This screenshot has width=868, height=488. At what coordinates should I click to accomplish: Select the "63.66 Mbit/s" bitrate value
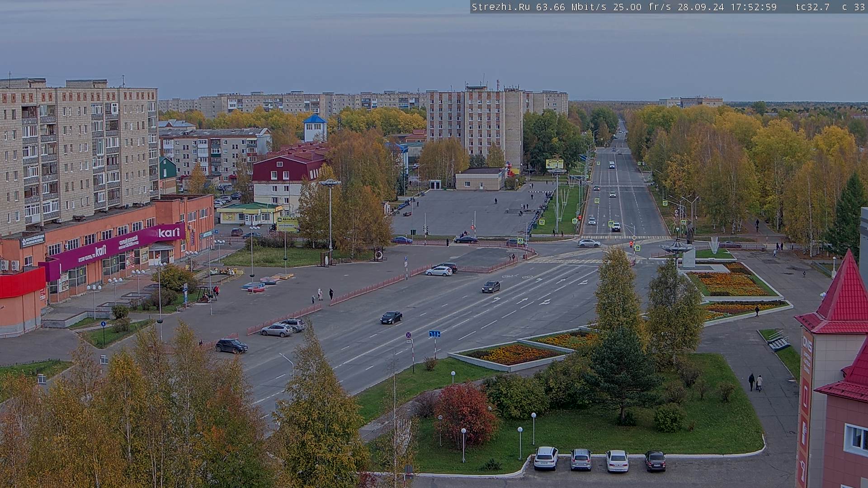[572, 7]
